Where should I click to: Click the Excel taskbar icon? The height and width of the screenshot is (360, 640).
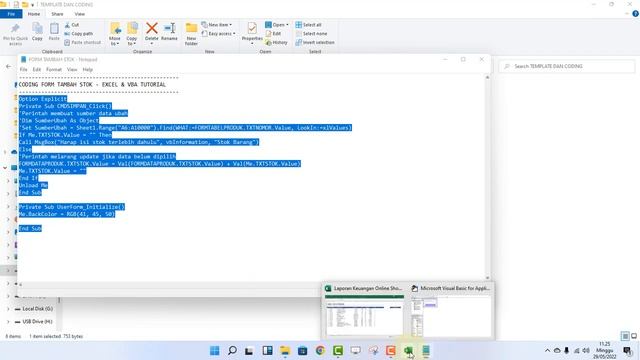point(409,351)
